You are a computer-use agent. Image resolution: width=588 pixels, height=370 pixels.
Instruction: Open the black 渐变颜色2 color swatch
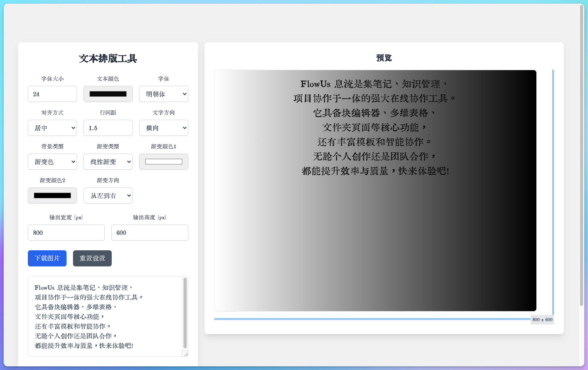tap(52, 195)
